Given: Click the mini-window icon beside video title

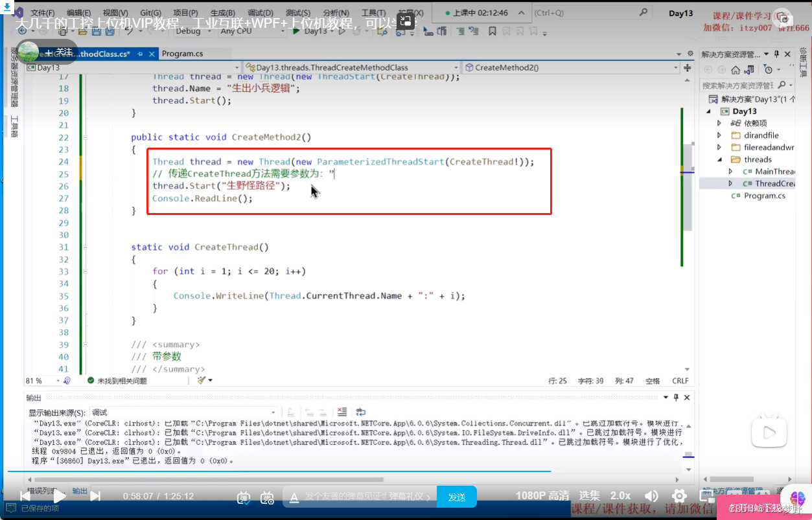Looking at the screenshot, I should pos(406,21).
